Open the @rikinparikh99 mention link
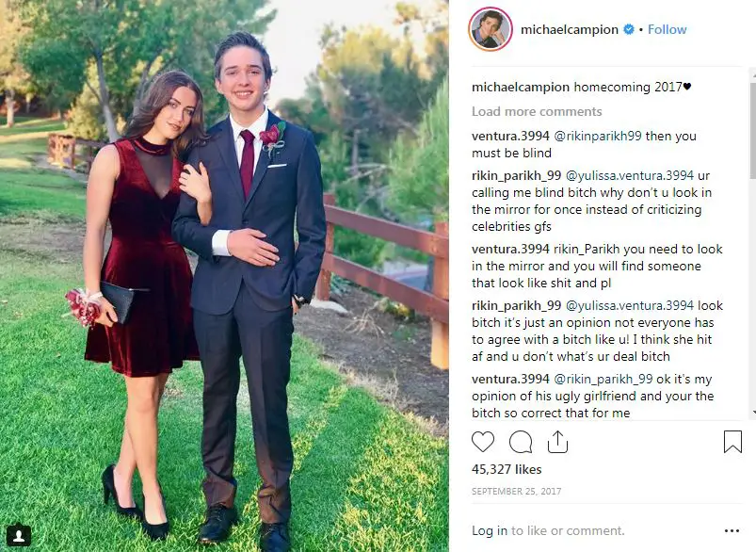756x552 pixels. pos(598,136)
